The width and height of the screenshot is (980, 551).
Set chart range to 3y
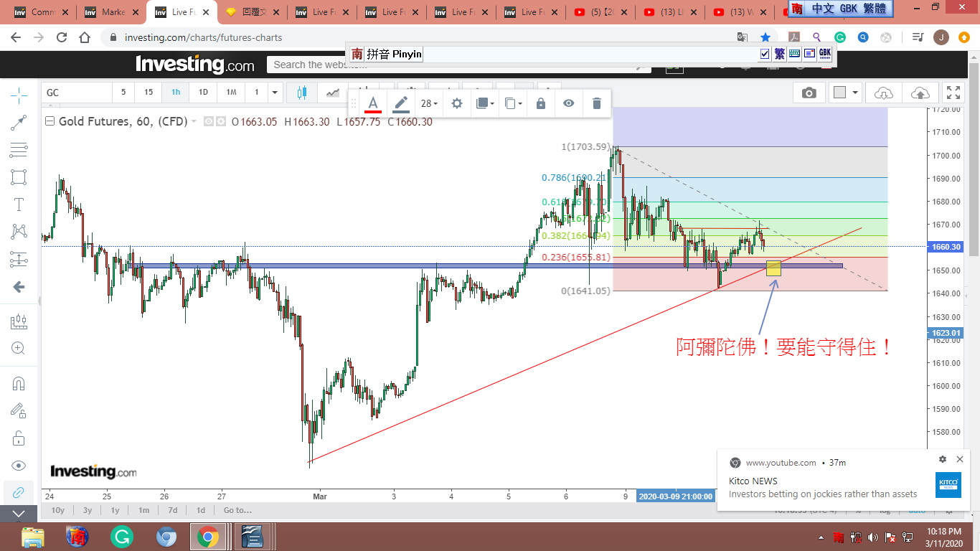88,510
